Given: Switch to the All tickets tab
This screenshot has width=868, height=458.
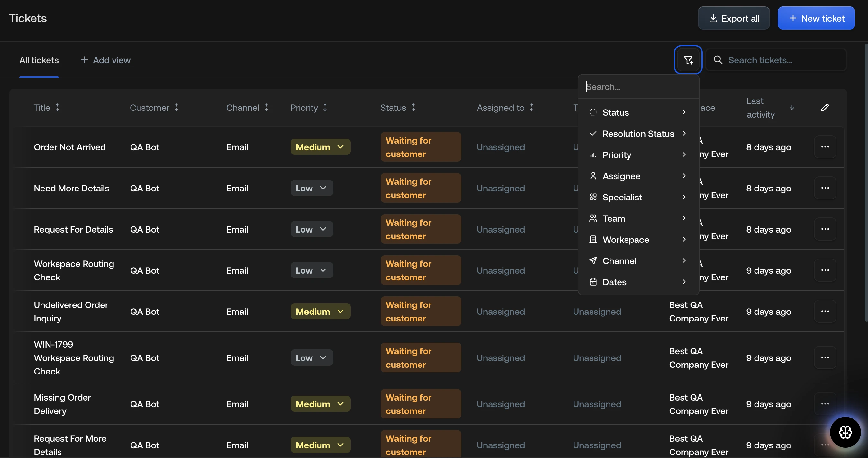Looking at the screenshot, I should click(39, 60).
